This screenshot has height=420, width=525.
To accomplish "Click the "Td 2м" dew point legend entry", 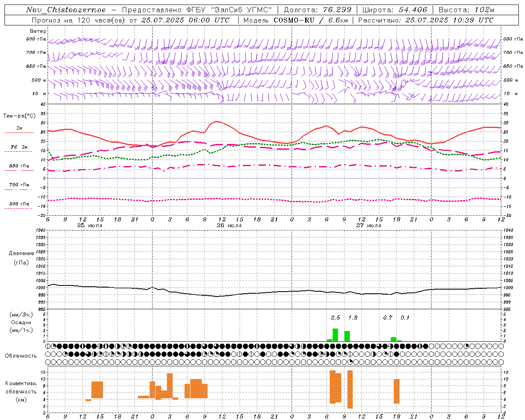I will point(19,147).
